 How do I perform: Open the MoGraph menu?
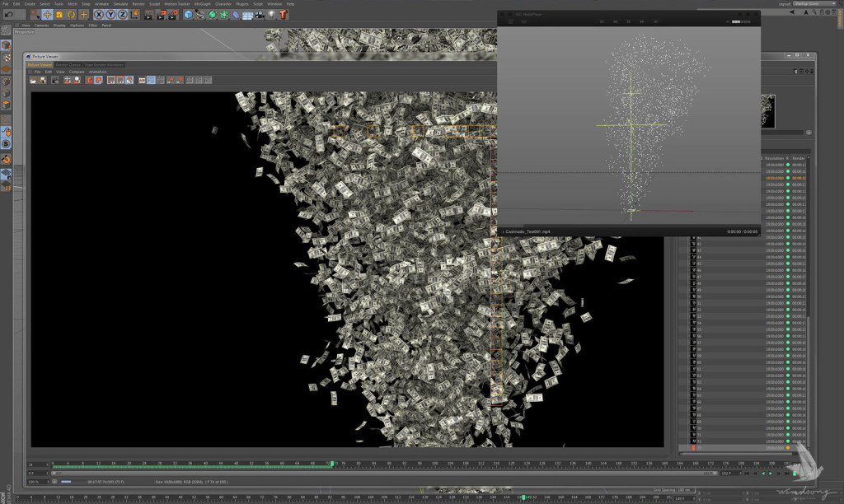point(203,4)
